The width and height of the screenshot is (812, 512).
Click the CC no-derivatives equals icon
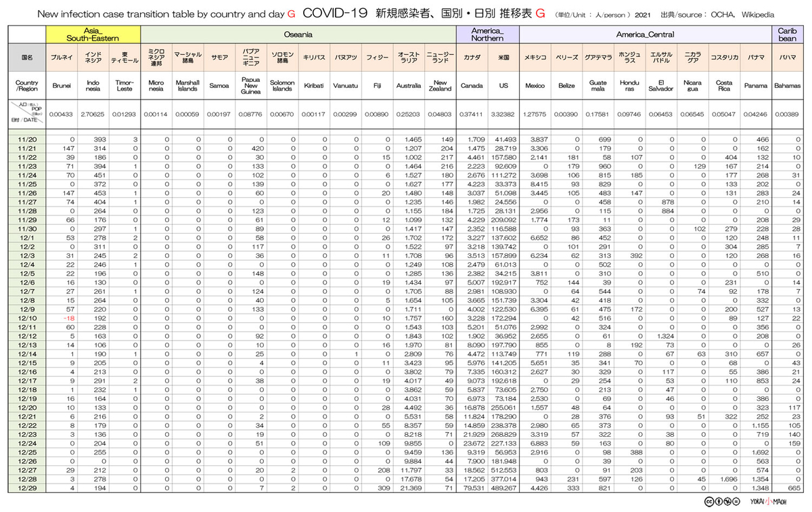coord(736,502)
